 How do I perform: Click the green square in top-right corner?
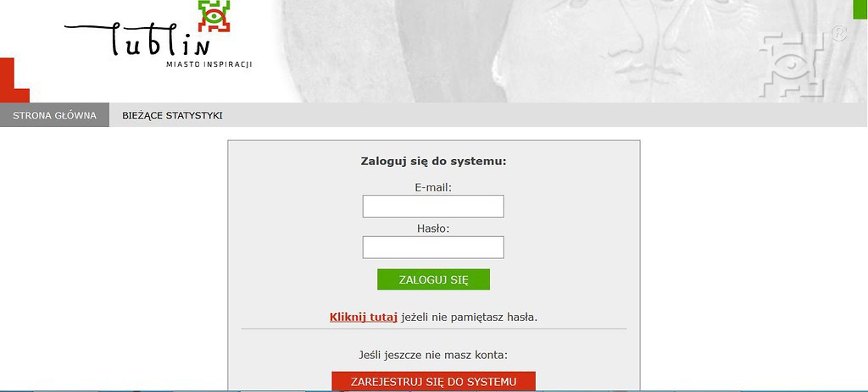pos(860,9)
